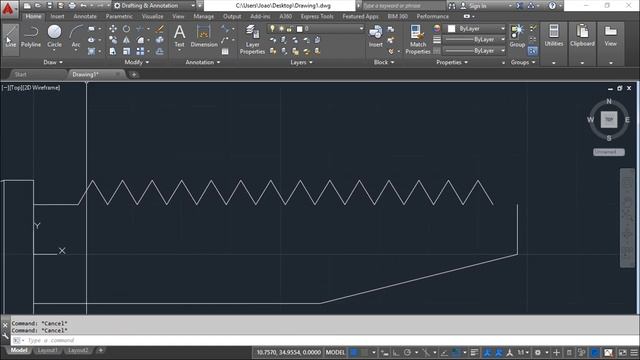This screenshot has height=360, width=640.
Task: Open the lineweight ByLayer dropdown
Action: coord(474,40)
